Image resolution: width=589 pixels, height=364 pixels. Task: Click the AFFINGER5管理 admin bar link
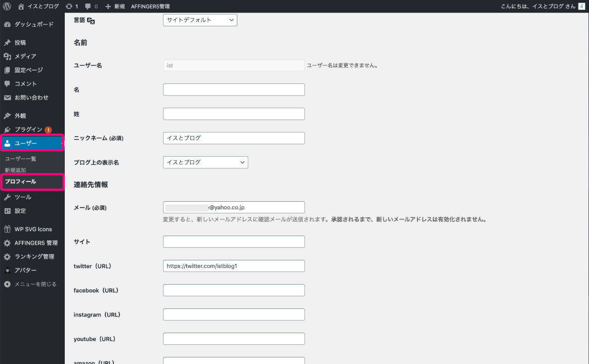(150, 6)
